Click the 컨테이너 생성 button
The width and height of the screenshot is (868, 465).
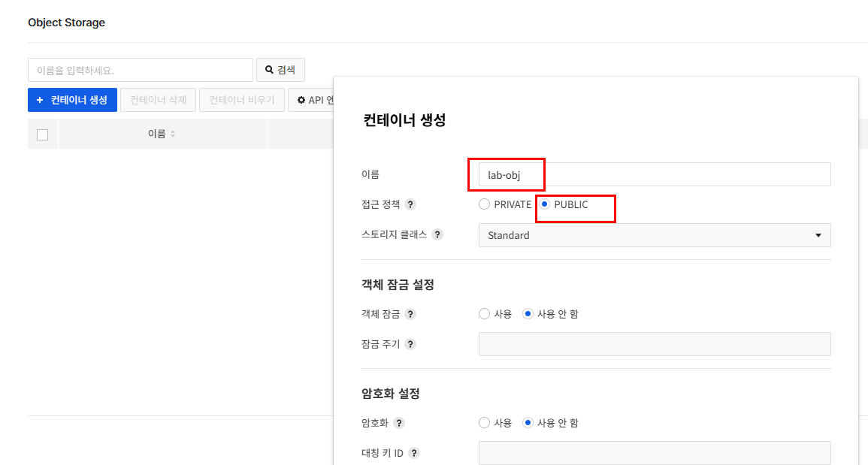coord(72,100)
